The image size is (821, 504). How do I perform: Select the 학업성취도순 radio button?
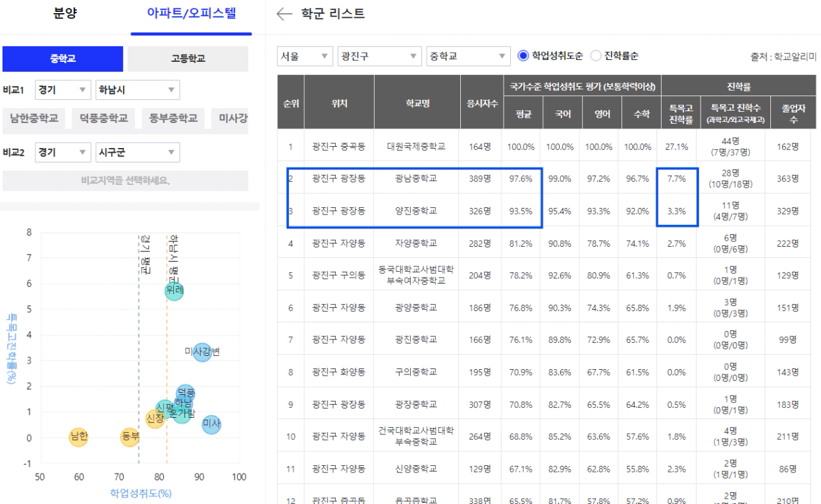pyautogui.click(x=525, y=57)
